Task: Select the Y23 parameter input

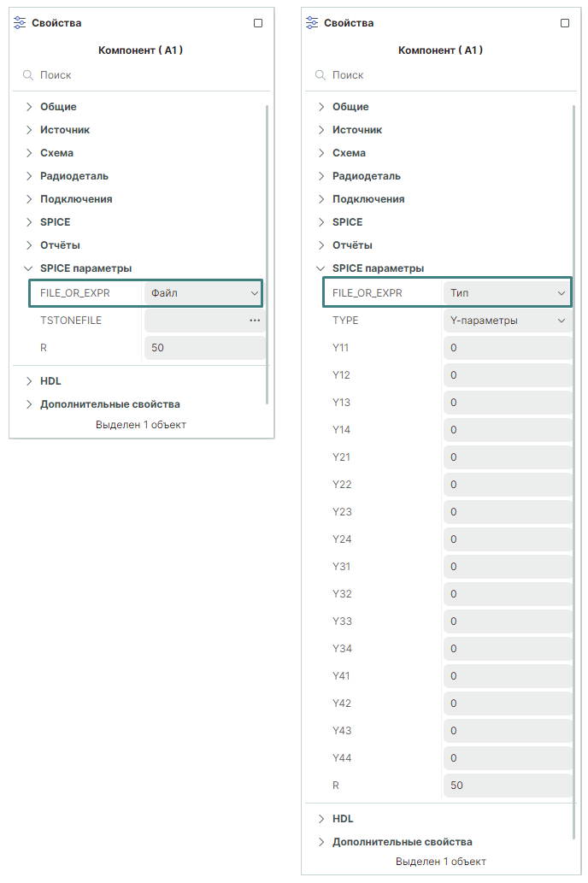Action: pyautogui.click(x=508, y=512)
